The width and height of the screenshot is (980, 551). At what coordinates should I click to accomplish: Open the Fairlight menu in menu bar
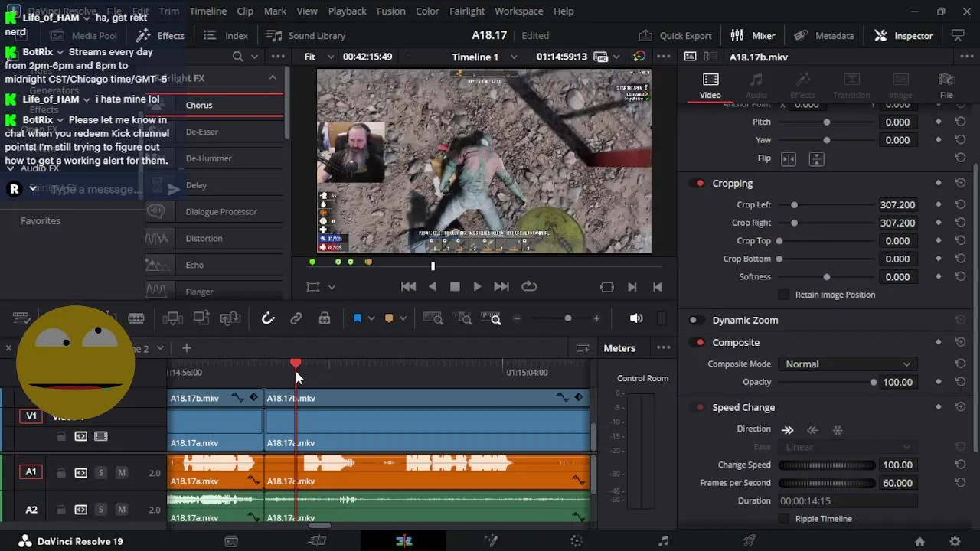click(466, 11)
